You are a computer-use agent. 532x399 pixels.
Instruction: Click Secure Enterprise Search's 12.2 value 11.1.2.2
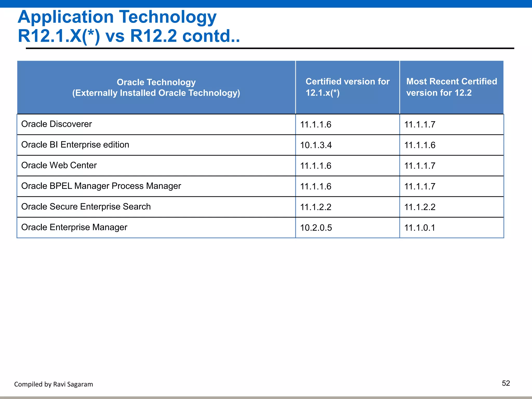click(420, 207)
